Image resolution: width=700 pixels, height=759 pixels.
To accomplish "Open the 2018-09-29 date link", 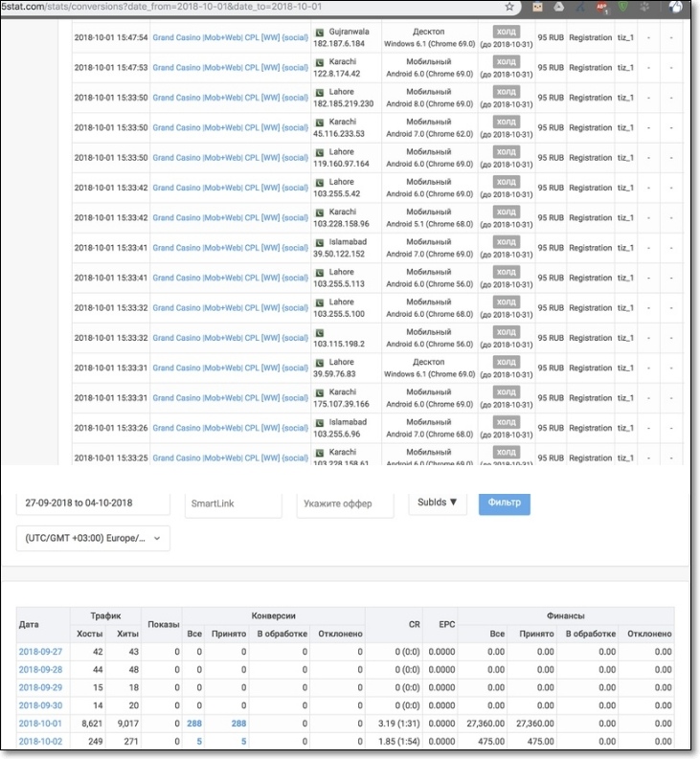I will pos(40,687).
